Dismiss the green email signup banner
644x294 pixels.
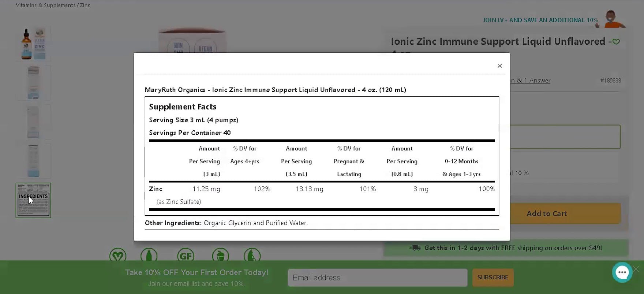pyautogui.click(x=636, y=269)
